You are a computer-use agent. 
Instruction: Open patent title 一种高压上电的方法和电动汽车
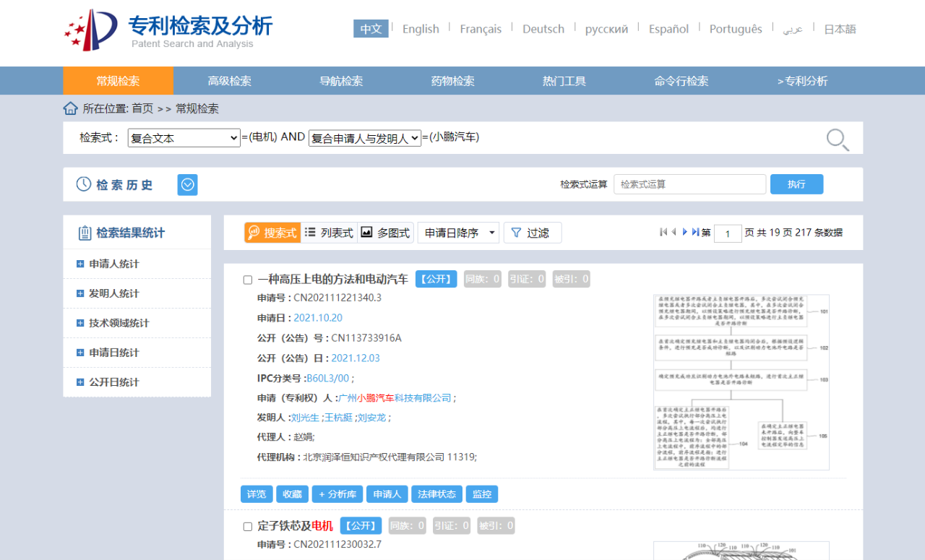(332, 279)
